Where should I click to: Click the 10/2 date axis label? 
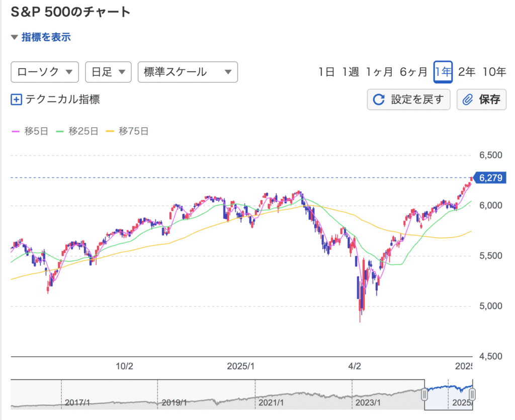click(x=125, y=366)
